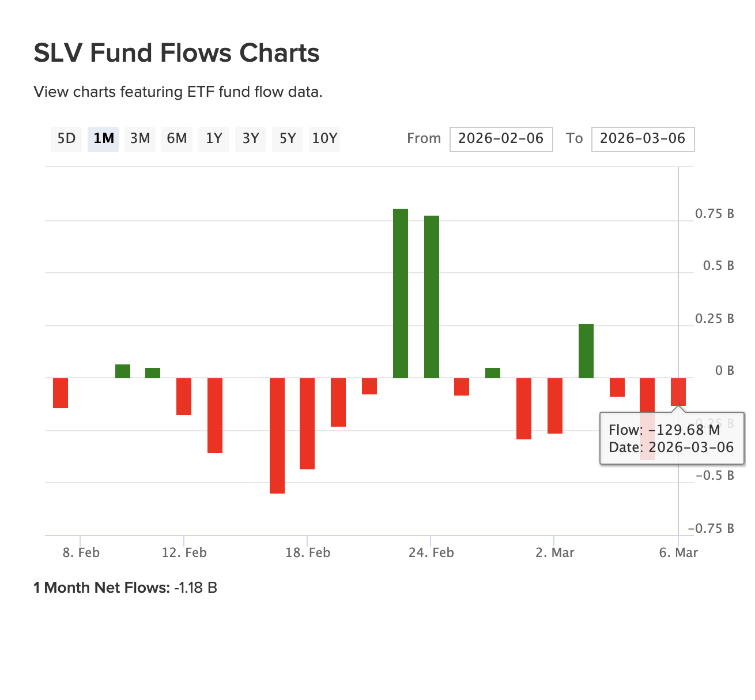755x700 pixels.
Task: Click the SLV Fund Flows Charts heading
Action: (x=176, y=52)
